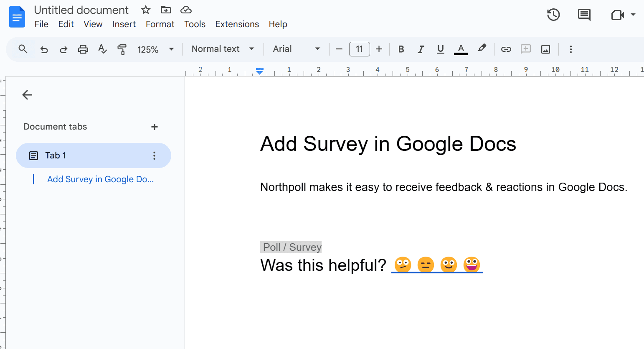The width and height of the screenshot is (644, 349).
Task: Open the Arial font dropdown
Action: click(x=297, y=49)
